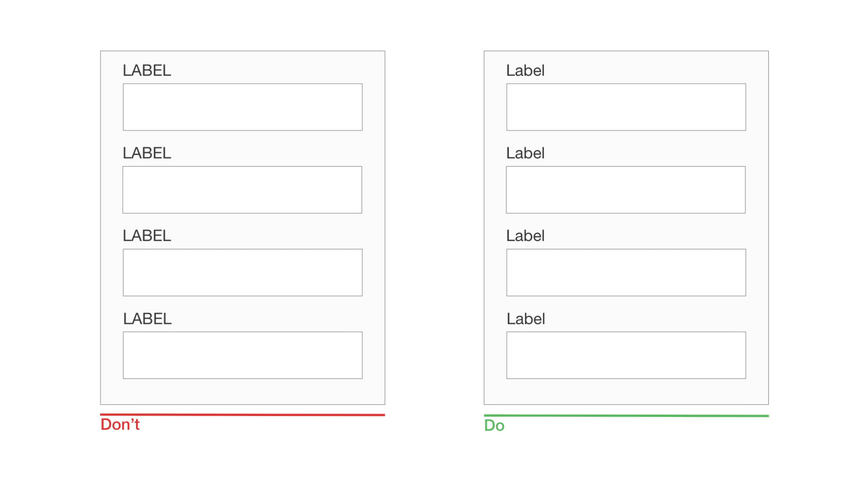Click the first uppercase LABEL text
This screenshot has height=485, width=868.
pos(147,70)
